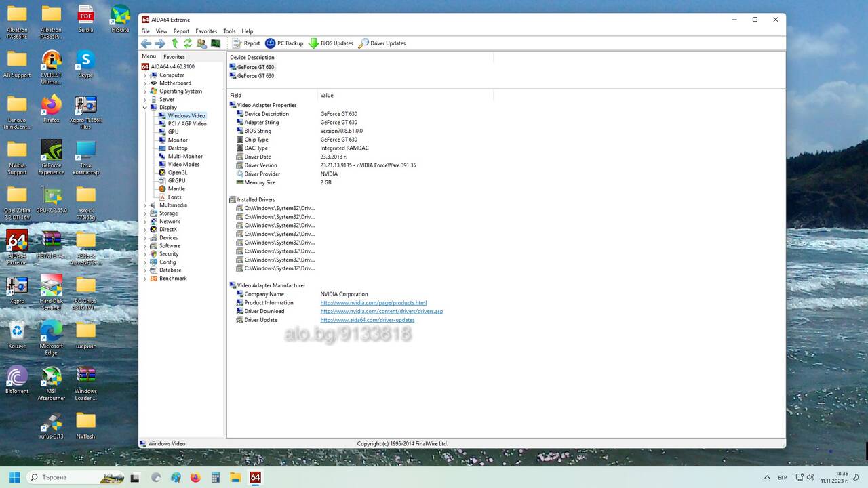This screenshot has height=488, width=868.
Task: Expand the Multimedia tree node
Action: pos(145,205)
